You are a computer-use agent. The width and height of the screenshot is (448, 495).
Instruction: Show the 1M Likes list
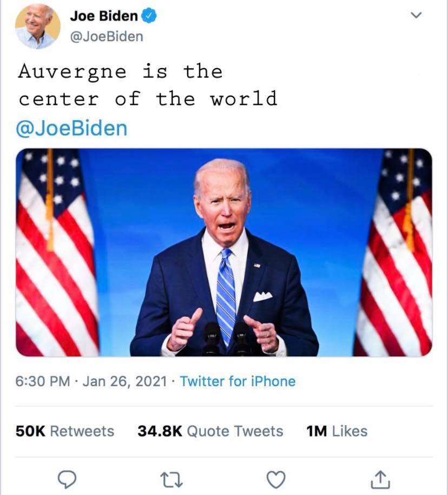337,431
